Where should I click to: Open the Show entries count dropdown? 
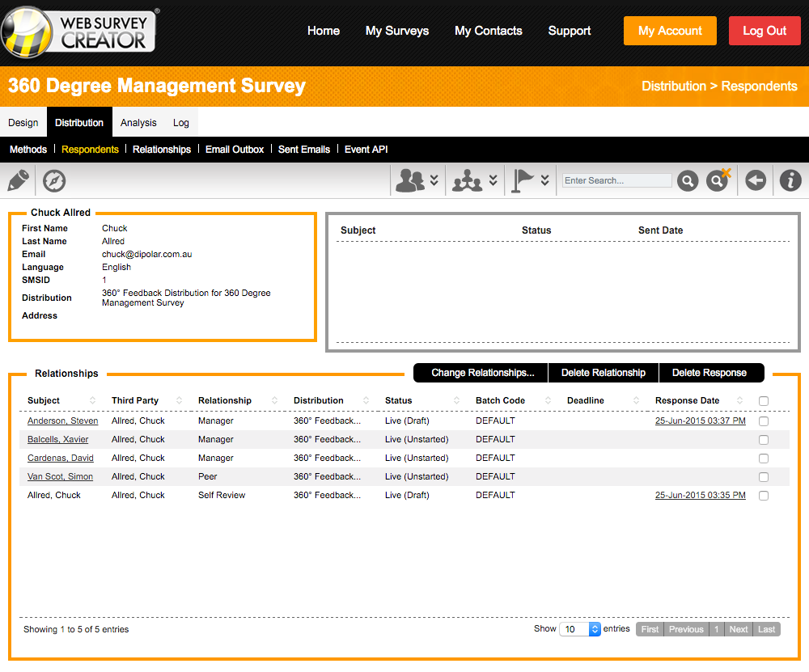(x=580, y=629)
